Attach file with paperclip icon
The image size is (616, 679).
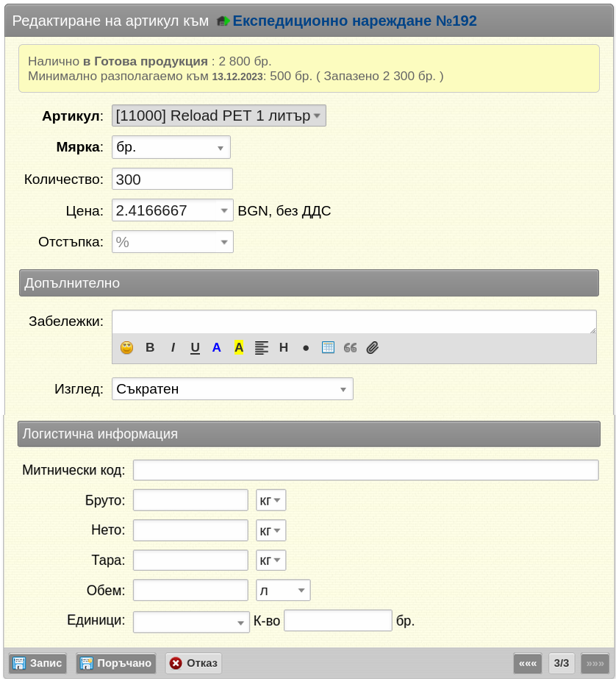(373, 348)
